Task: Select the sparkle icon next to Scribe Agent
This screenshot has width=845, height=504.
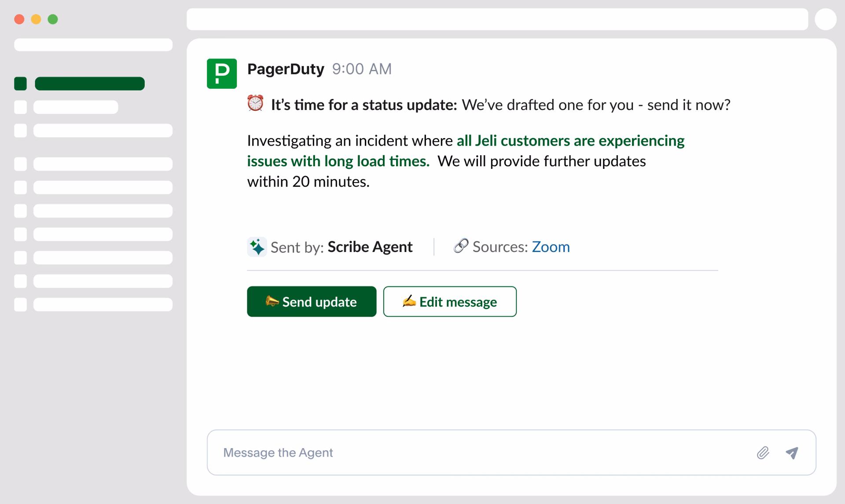Action: pos(257,247)
